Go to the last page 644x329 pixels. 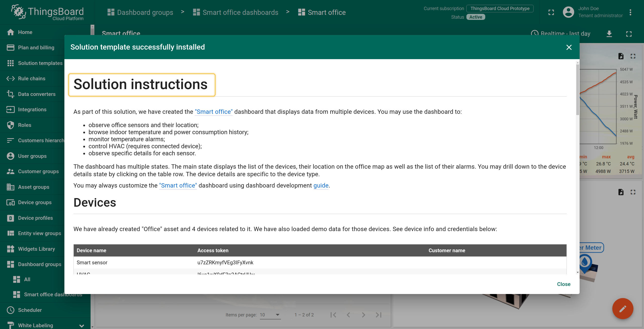pos(379,315)
